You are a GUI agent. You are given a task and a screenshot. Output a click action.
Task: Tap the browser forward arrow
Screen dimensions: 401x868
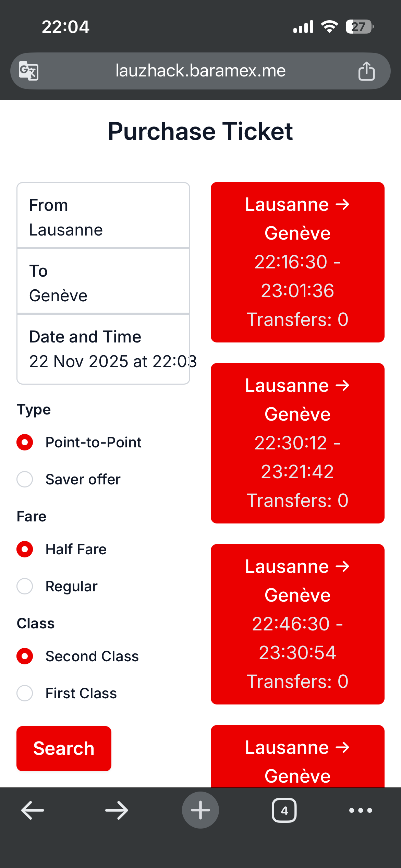(x=117, y=810)
